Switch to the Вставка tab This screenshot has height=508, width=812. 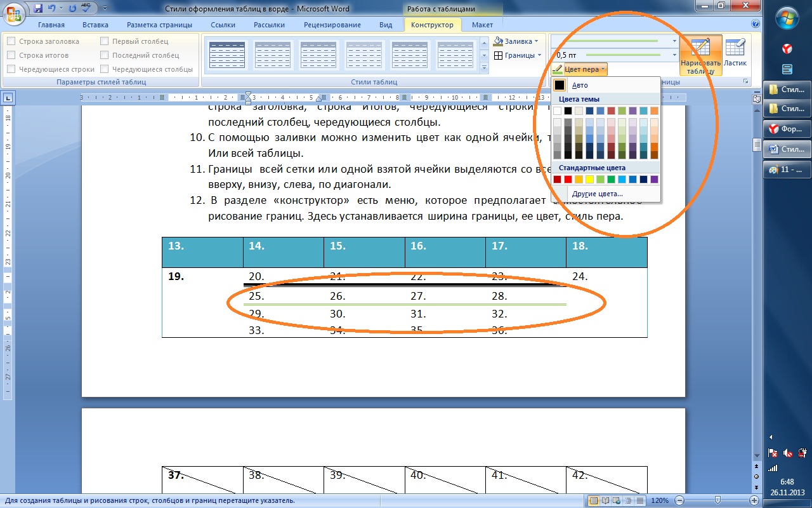point(95,25)
